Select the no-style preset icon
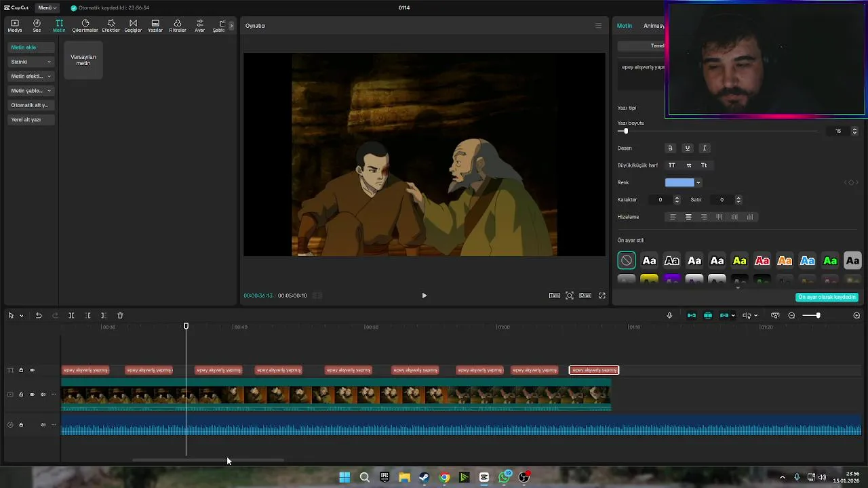 pos(627,260)
